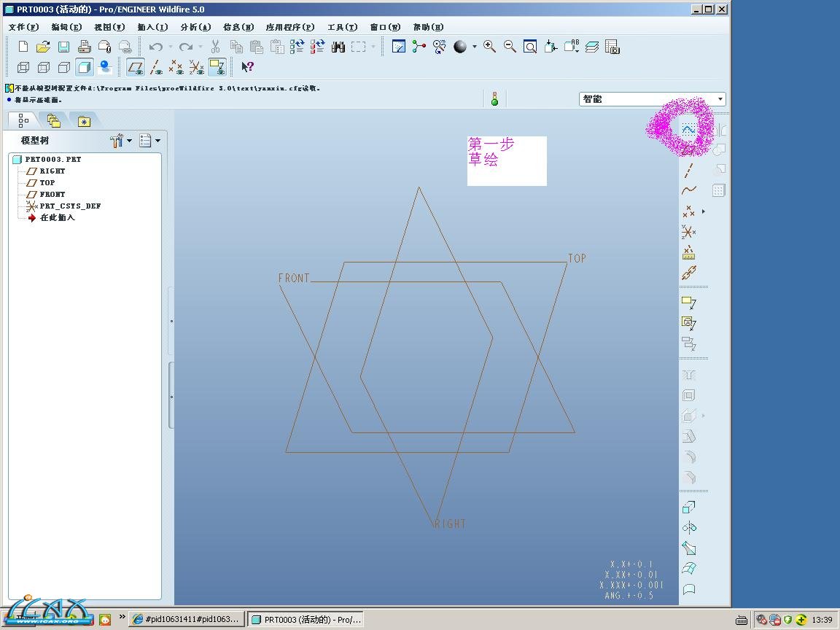The height and width of the screenshot is (630, 840).
Task: Expand the datum point tool flyout arrow
Action: (704, 211)
